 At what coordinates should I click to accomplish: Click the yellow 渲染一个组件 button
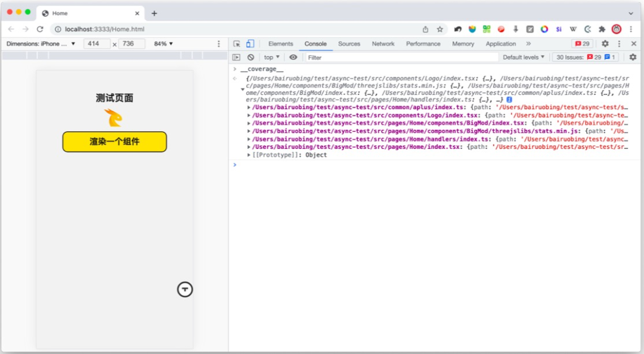[x=114, y=142]
